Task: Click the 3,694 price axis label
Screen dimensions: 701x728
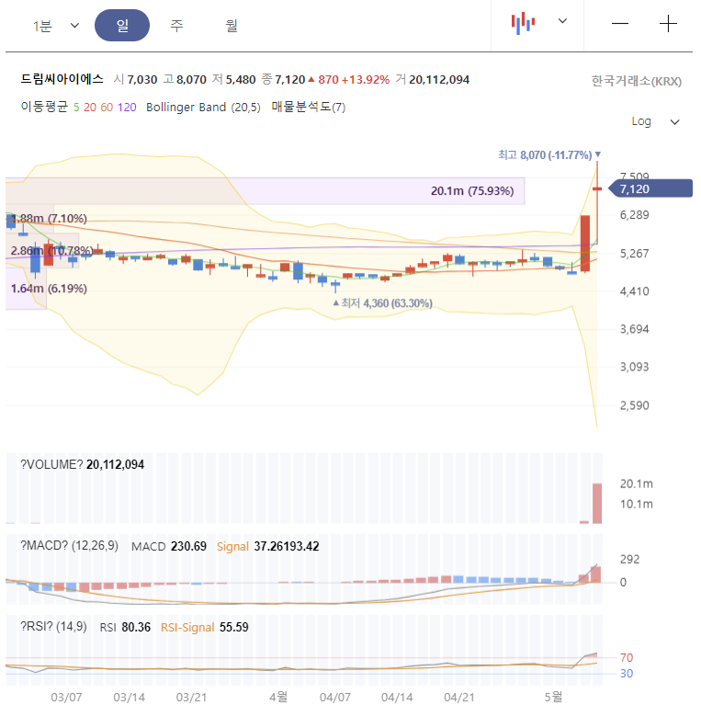Action: pyautogui.click(x=634, y=329)
